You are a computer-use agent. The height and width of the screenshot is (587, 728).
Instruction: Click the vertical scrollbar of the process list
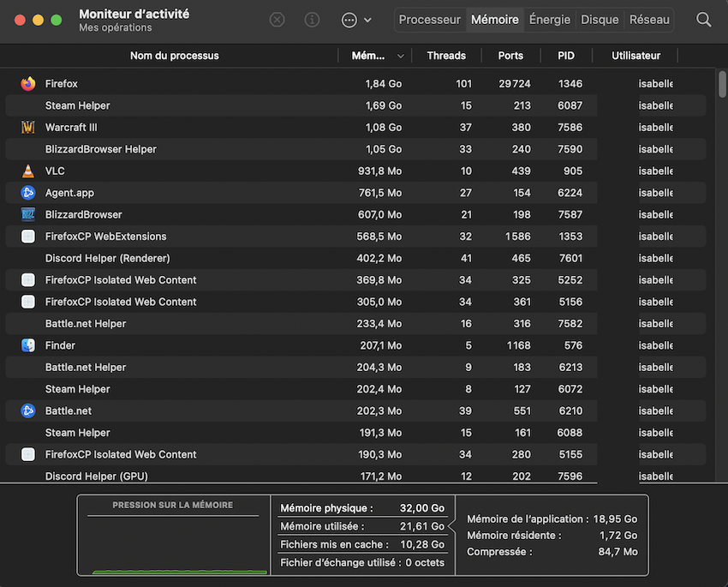tap(721, 86)
